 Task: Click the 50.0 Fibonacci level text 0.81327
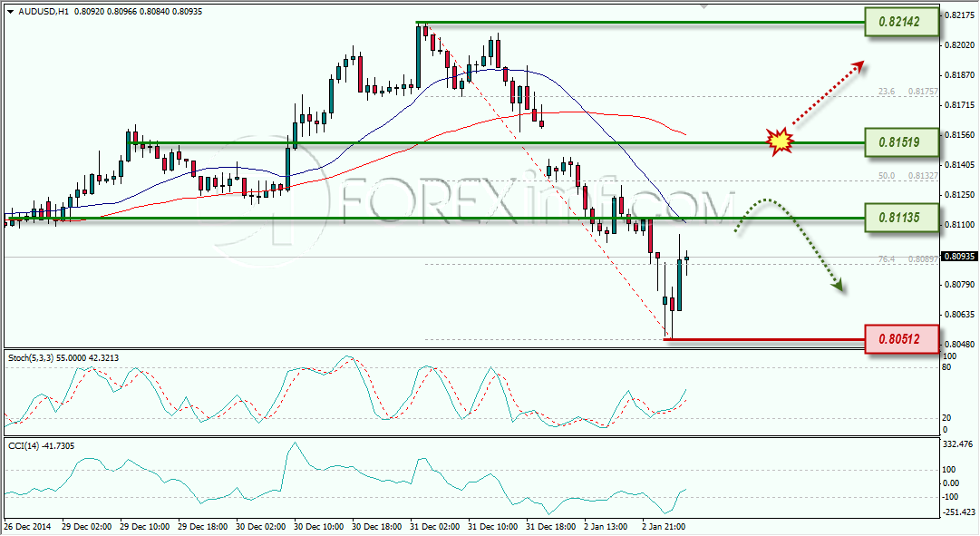923,176
